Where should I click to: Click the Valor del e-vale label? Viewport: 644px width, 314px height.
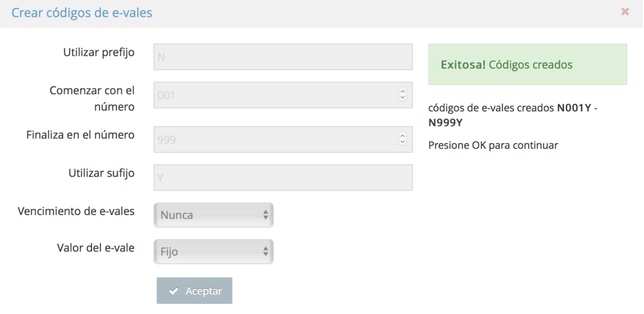click(95, 247)
